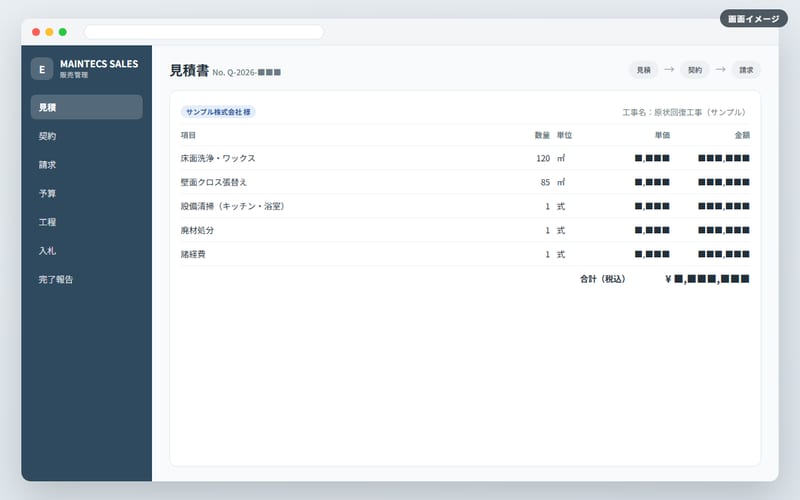Open the 契約 sidebar menu item

(87, 136)
